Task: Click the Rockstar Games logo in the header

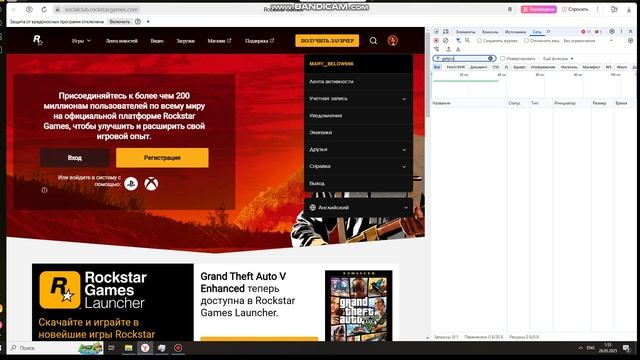Action: 38,40
